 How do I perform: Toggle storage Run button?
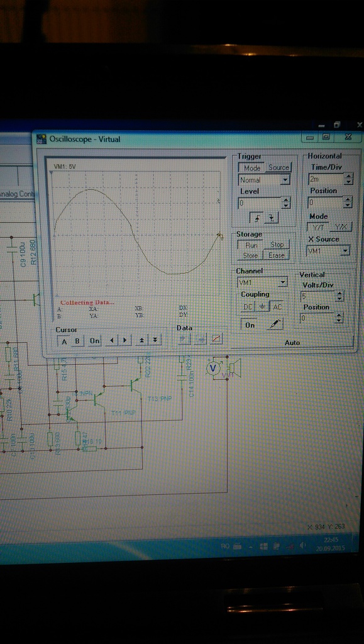(251, 245)
